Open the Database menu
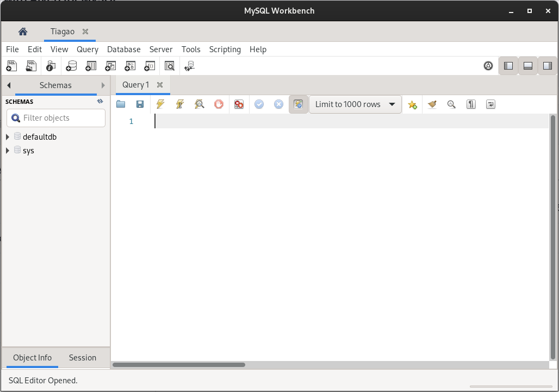 coord(123,49)
